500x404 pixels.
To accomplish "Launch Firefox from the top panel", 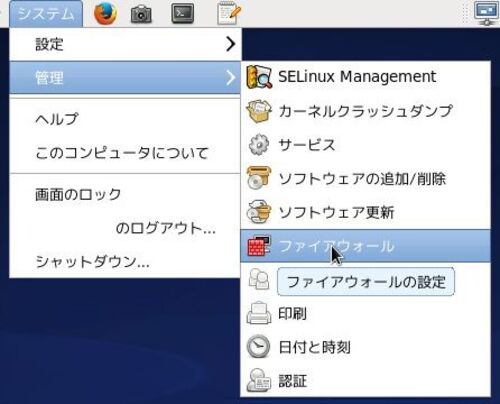I will pyautogui.click(x=105, y=14).
